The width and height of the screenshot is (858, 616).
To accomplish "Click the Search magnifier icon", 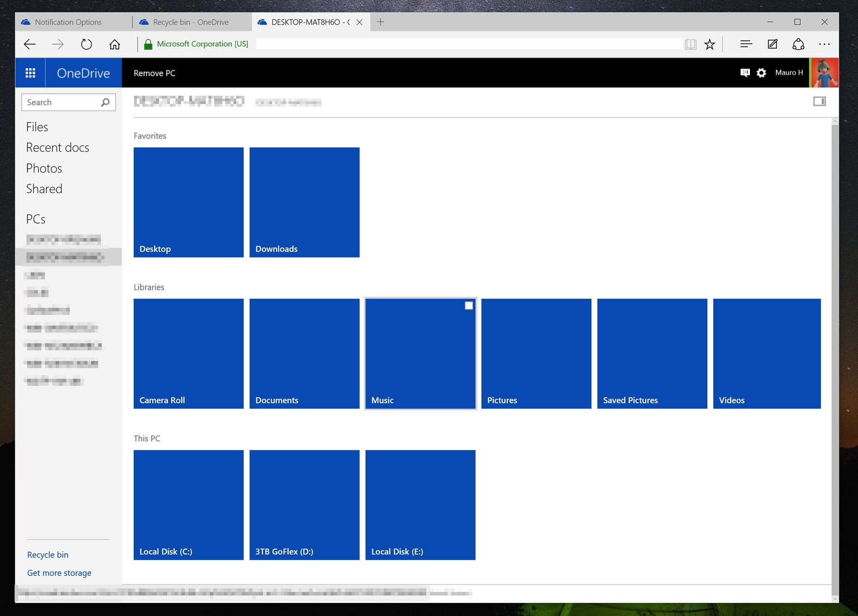I will (x=105, y=101).
